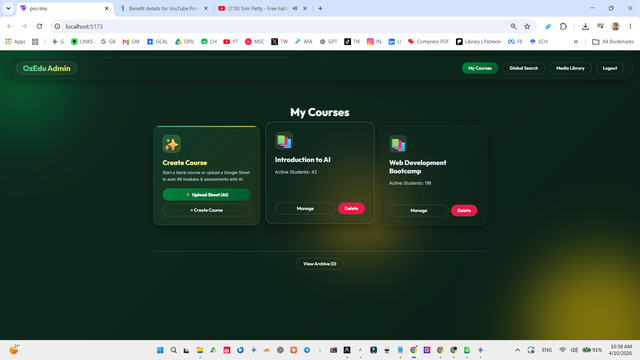Open the YT YouTube bookmark
Viewport: 640px width, 360px height.
(x=231, y=42)
